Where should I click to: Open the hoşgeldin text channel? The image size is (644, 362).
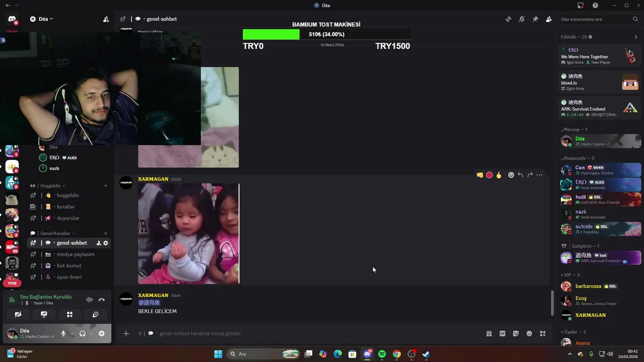[x=69, y=195]
